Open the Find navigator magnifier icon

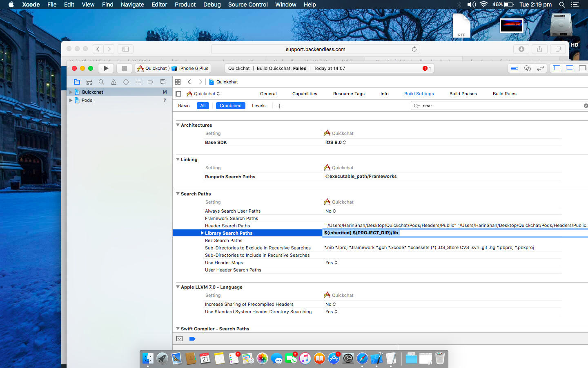101,82
